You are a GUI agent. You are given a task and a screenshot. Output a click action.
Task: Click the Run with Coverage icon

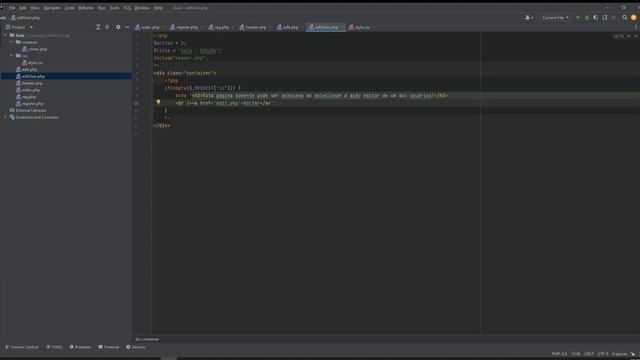coord(596,18)
